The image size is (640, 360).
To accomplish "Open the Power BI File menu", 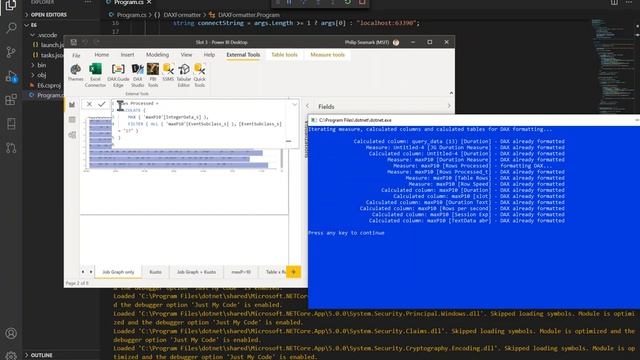I will coord(76,55).
